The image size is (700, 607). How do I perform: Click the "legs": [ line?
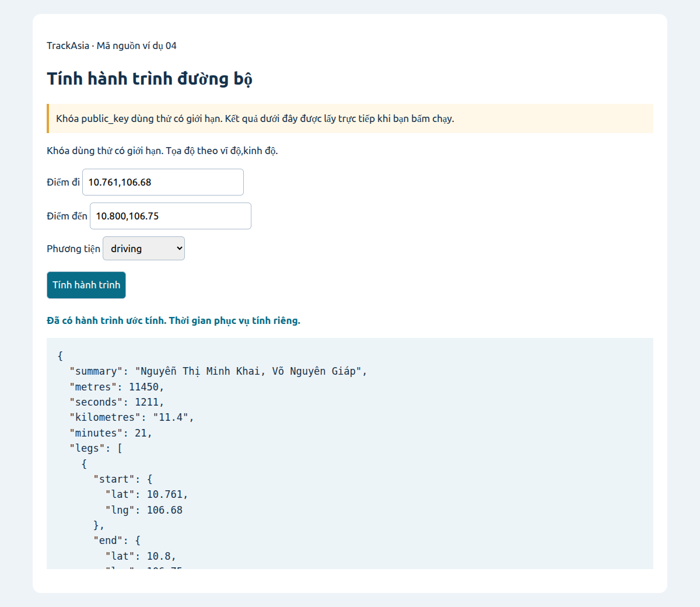(96, 448)
